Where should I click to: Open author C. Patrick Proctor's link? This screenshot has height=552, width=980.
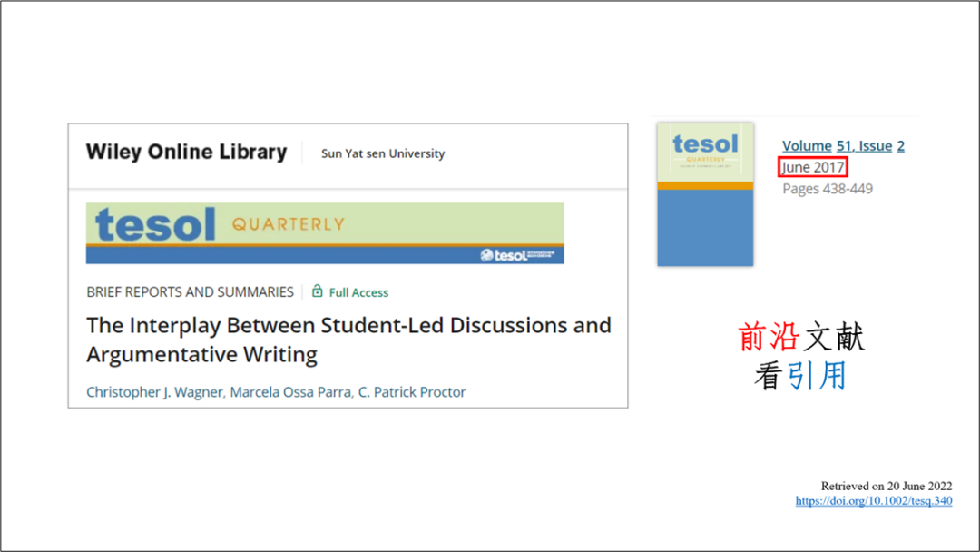click(412, 392)
